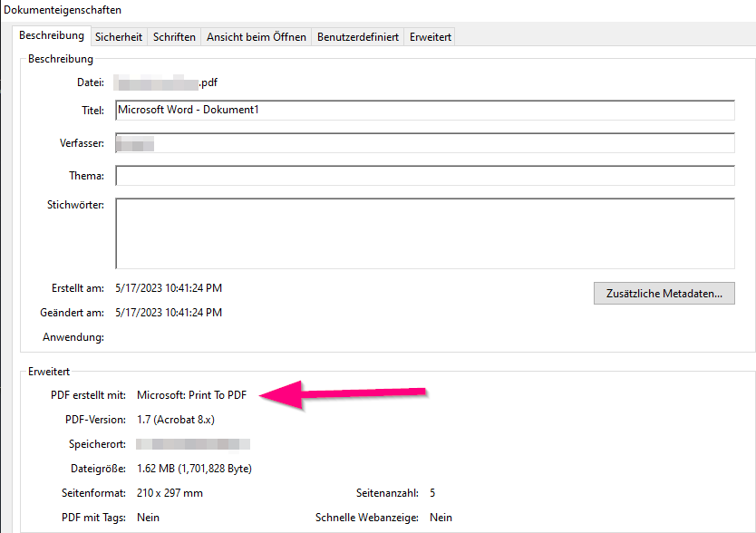Click the blurred Speicherort path value
The image size is (756, 533).
pos(193,444)
